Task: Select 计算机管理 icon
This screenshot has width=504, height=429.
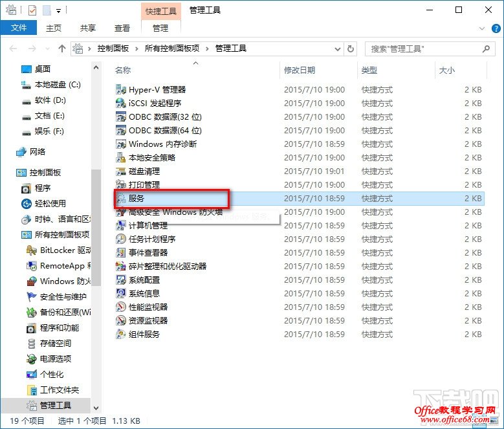Action: 120,226
